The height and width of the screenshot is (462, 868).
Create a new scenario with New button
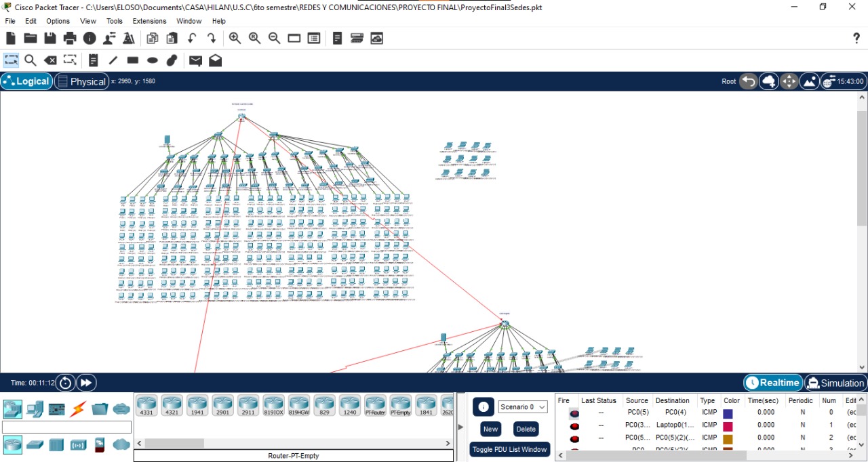(490, 429)
